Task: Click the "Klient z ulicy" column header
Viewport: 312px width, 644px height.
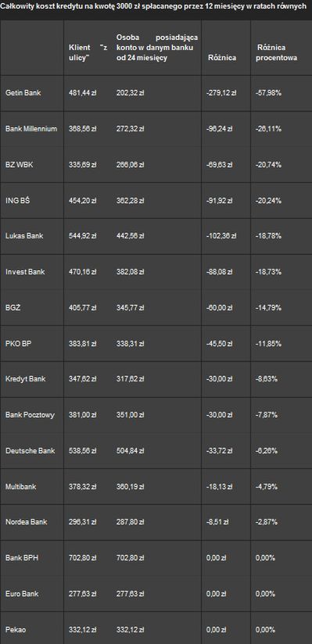Action: pyautogui.click(x=88, y=53)
